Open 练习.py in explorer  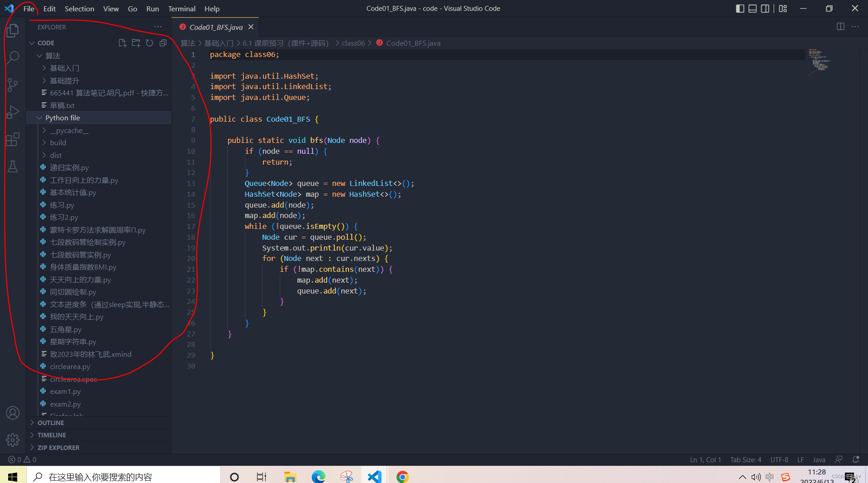point(99,205)
